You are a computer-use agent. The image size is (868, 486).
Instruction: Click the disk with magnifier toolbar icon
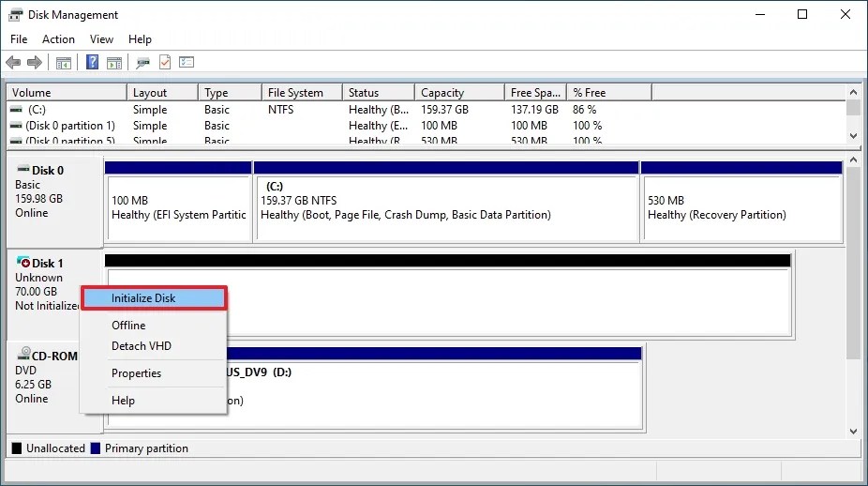(142, 63)
